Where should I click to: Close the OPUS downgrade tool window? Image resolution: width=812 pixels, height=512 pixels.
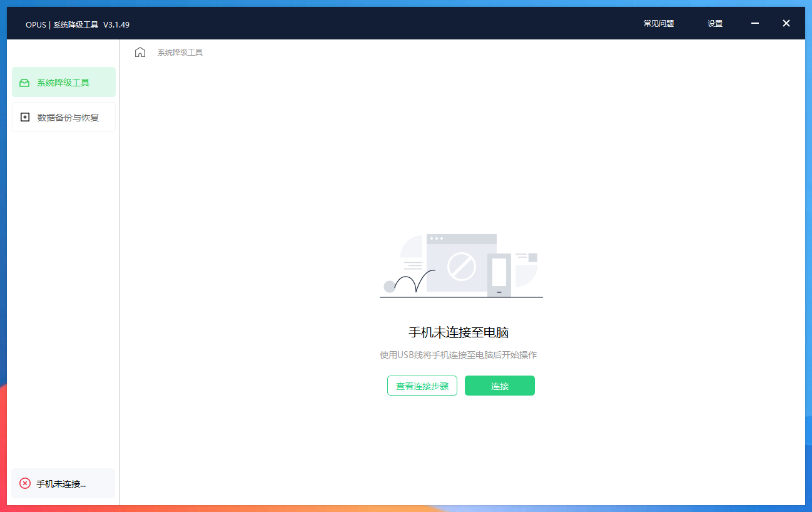click(x=786, y=23)
